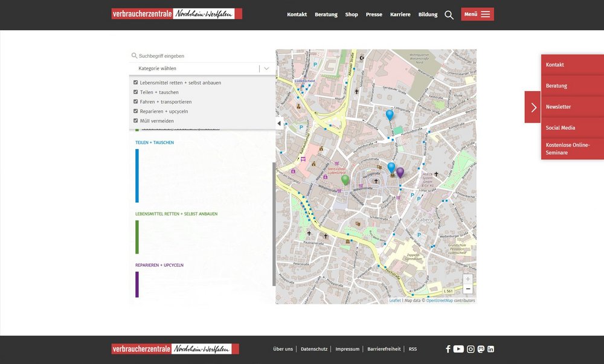604x364 pixels.
Task: Open the Mastodon icon in the footer
Action: coord(480,348)
